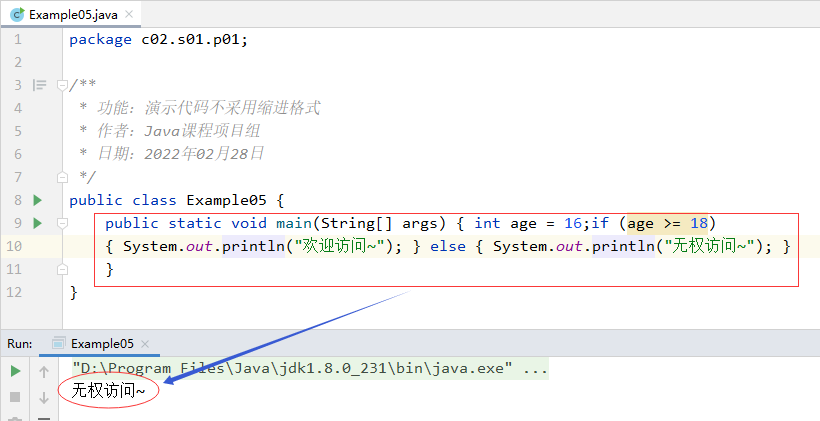Click the console output text 无权访问~
The height and width of the screenshot is (421, 820).
point(108,390)
